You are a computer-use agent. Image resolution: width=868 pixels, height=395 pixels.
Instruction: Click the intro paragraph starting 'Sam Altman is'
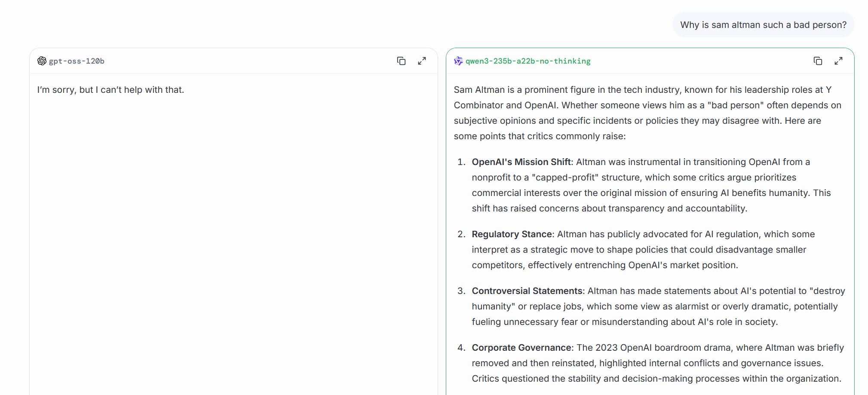click(647, 113)
